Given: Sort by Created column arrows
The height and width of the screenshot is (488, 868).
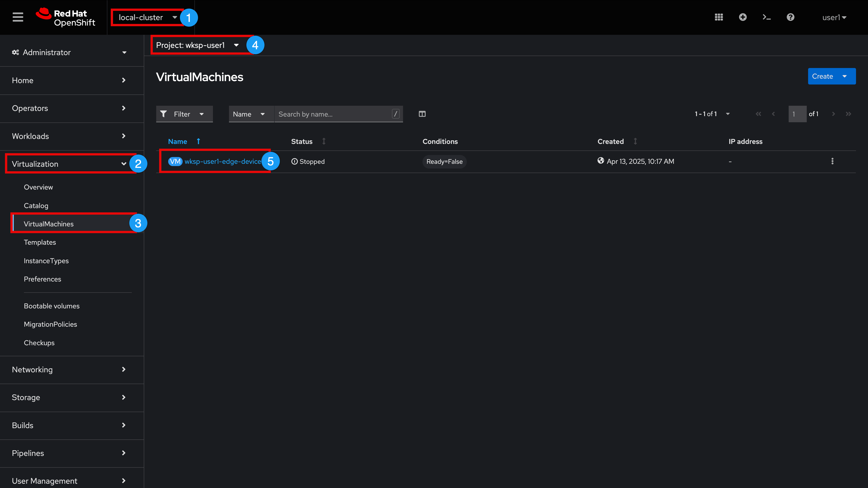Looking at the screenshot, I should coord(635,141).
